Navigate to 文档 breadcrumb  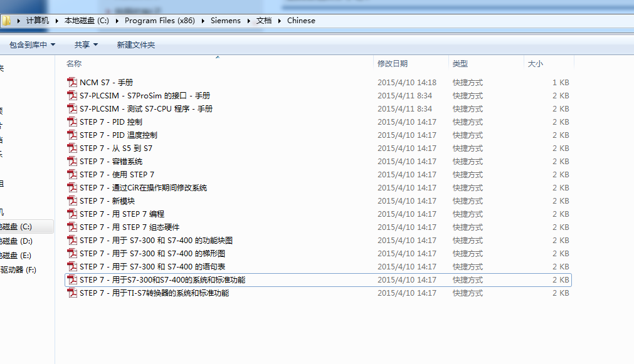coord(264,21)
